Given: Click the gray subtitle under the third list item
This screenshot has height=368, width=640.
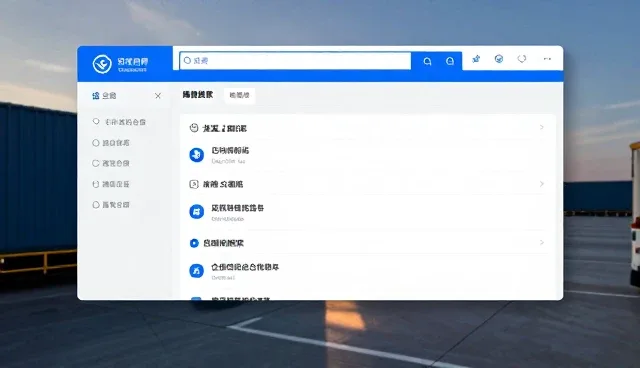Looking at the screenshot, I should coord(223,278).
